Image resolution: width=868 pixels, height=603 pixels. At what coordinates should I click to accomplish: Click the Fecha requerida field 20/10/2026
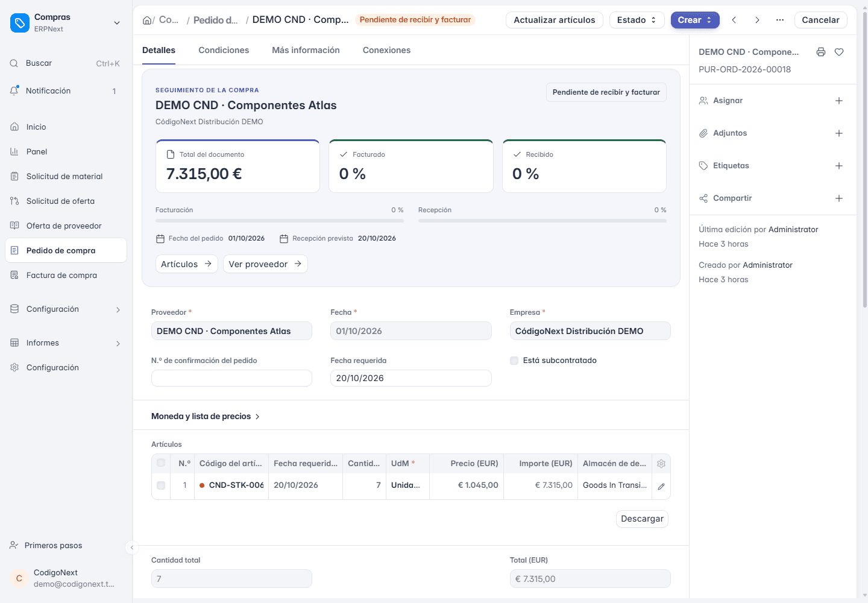point(411,378)
